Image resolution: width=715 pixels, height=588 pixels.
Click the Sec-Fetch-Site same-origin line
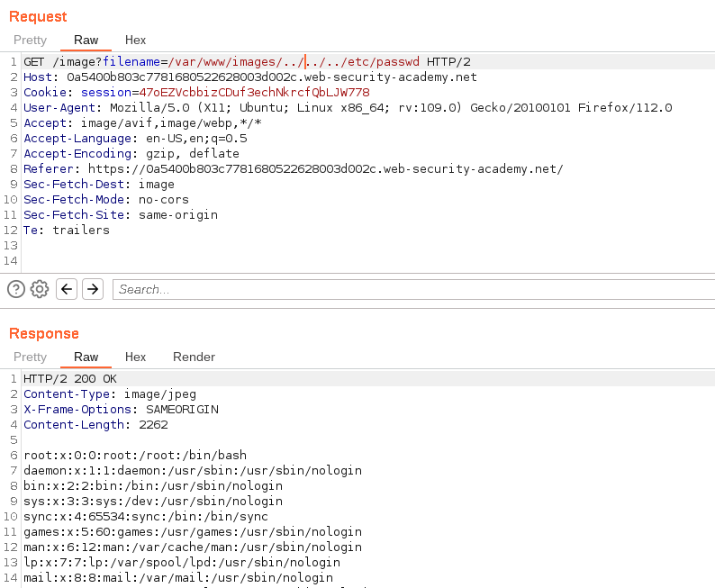click(121, 214)
